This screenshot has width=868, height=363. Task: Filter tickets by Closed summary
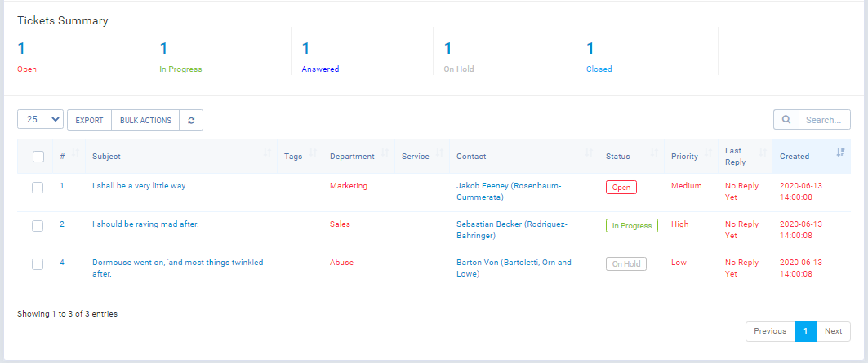point(599,69)
